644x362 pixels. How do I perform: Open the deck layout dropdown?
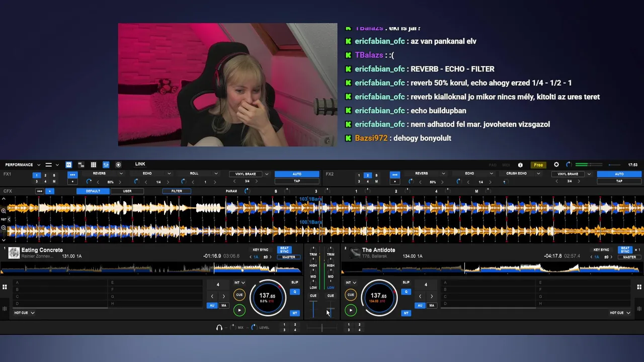point(52,165)
